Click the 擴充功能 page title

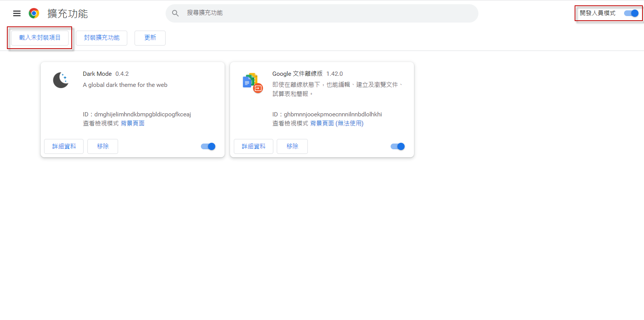click(67, 13)
